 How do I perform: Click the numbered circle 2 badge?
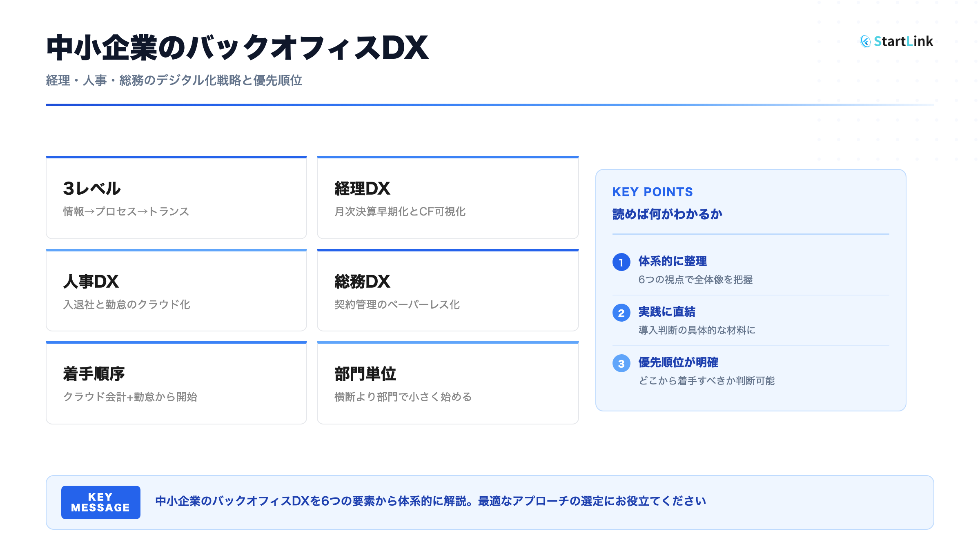(621, 313)
